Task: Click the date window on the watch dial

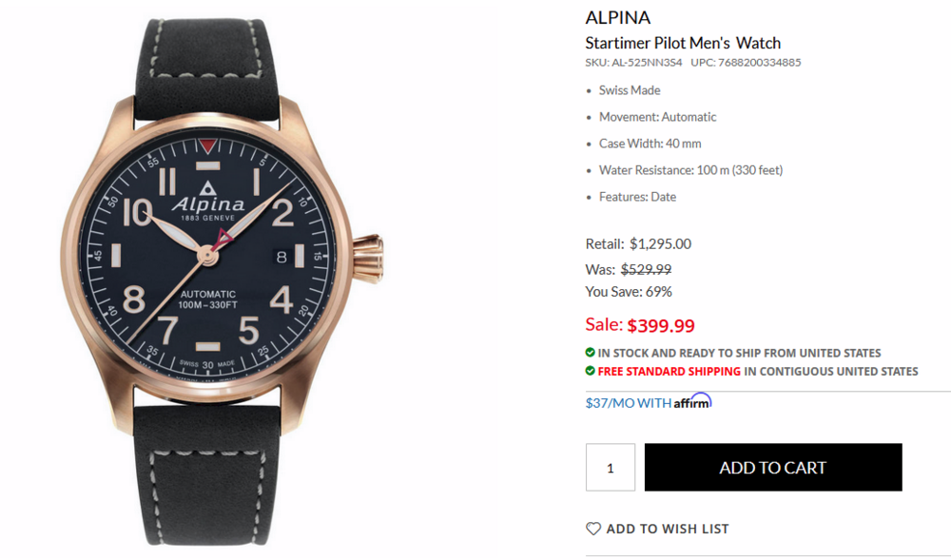Action: (x=281, y=255)
